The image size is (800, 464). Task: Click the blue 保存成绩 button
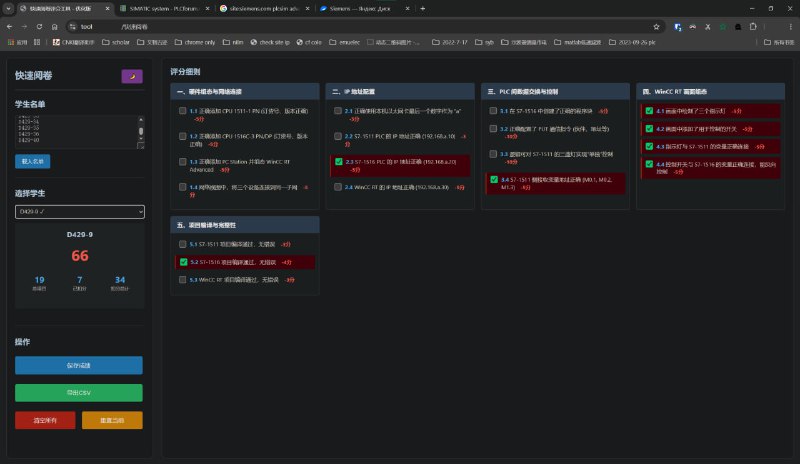[79, 365]
